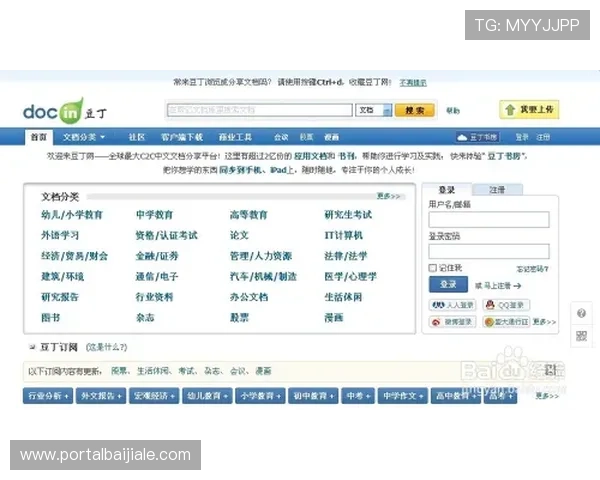
Task: Open 中学教育 category
Action: [x=154, y=215]
